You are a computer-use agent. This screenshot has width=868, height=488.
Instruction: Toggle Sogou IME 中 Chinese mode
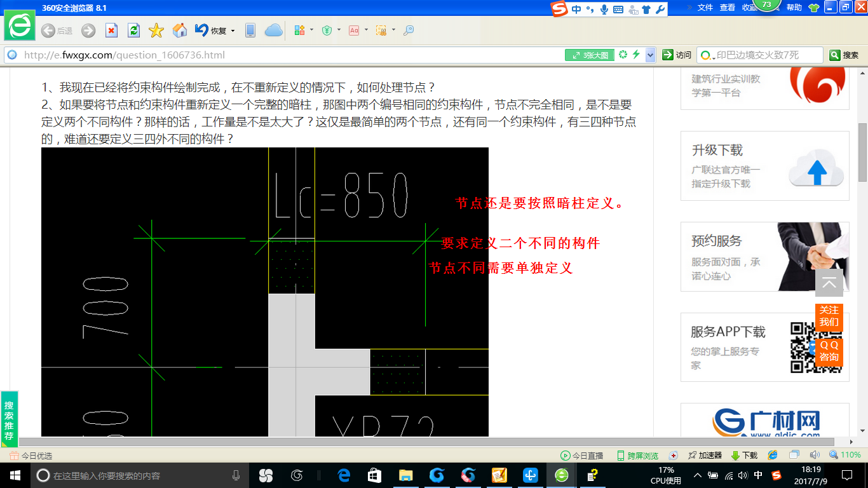576,9
